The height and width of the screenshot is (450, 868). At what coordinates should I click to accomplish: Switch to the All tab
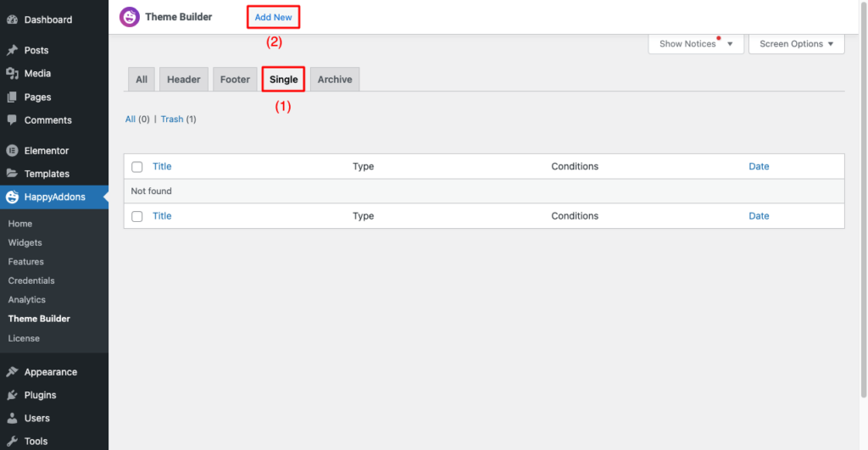click(x=142, y=79)
